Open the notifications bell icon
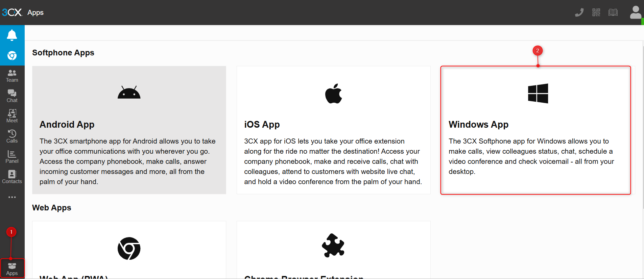This screenshot has width=644, height=279. coord(12,35)
